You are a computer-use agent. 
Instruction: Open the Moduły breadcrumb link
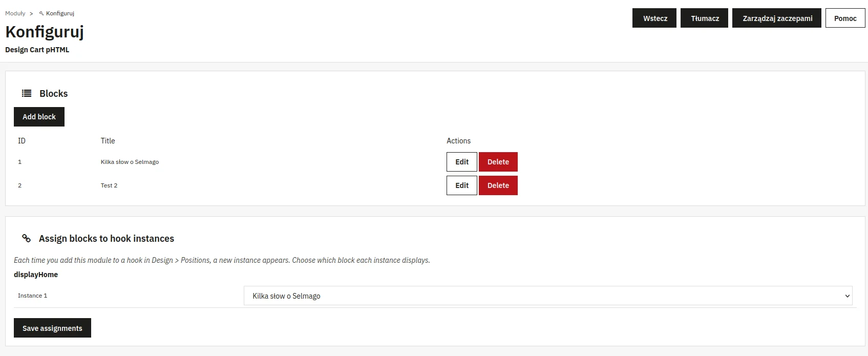(x=15, y=13)
